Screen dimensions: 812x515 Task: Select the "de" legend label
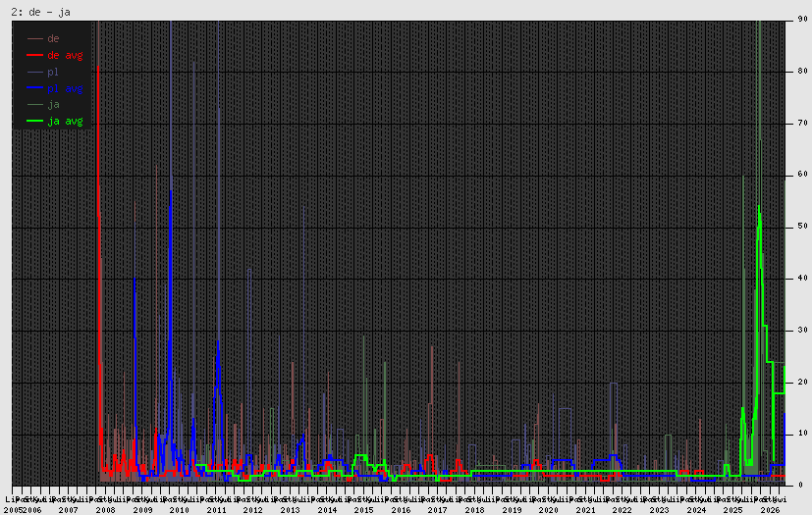tap(53, 38)
